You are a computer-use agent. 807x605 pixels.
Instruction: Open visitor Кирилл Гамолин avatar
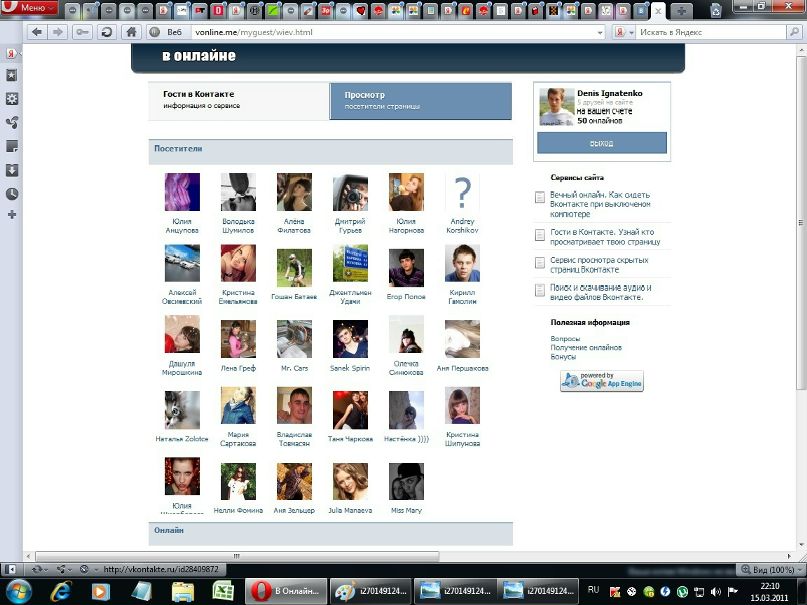(462, 263)
